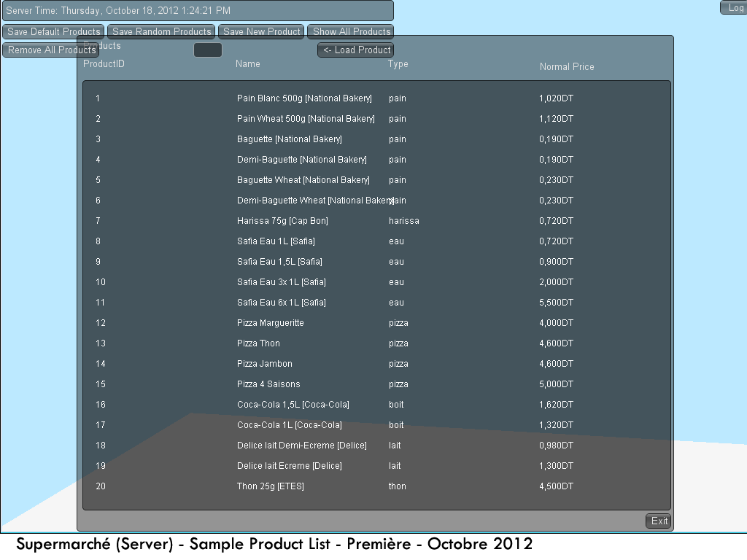Screen dimensions: 747x560
Task: Click Save New Product
Action: pyautogui.click(x=261, y=32)
